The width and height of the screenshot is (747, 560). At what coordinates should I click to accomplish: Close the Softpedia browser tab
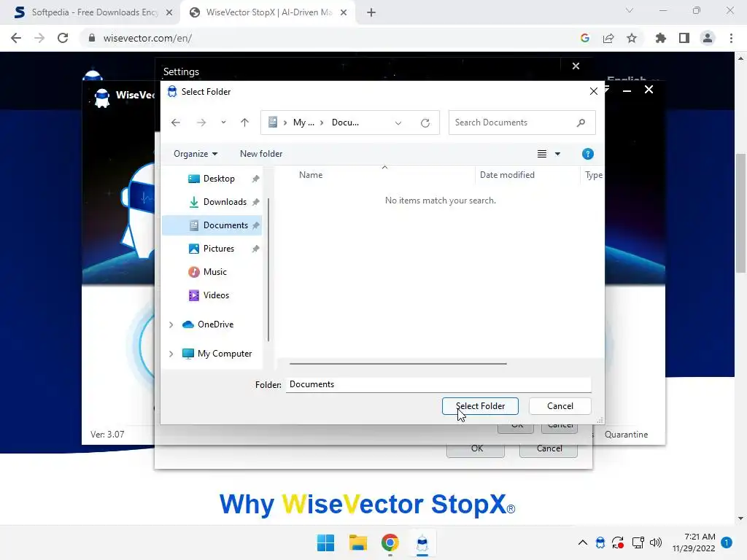[169, 12]
